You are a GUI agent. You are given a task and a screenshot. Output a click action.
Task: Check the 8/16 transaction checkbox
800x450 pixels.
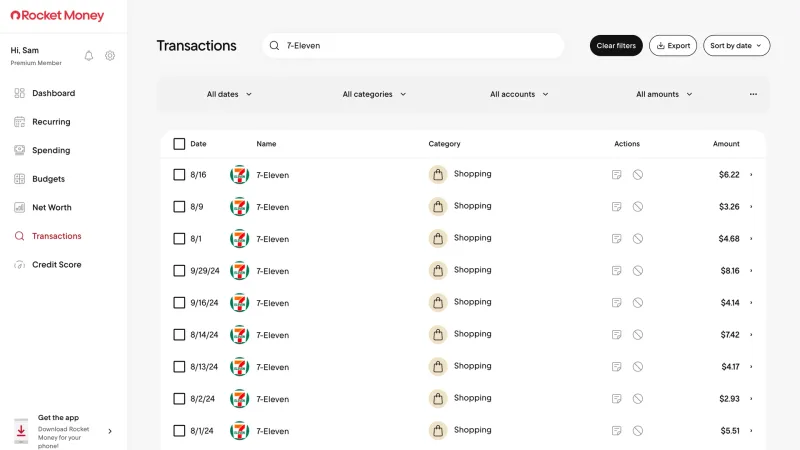179,174
